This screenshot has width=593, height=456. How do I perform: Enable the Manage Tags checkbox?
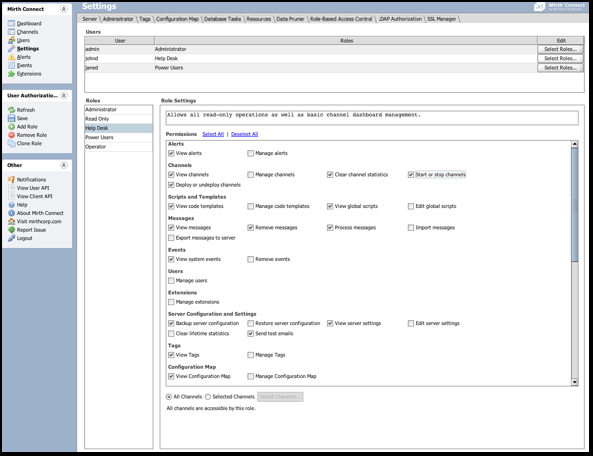point(250,355)
